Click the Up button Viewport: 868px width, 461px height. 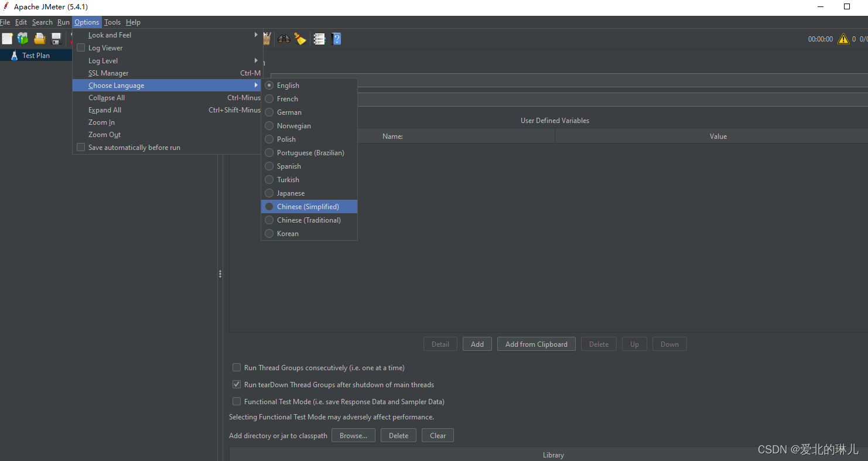pyautogui.click(x=634, y=344)
